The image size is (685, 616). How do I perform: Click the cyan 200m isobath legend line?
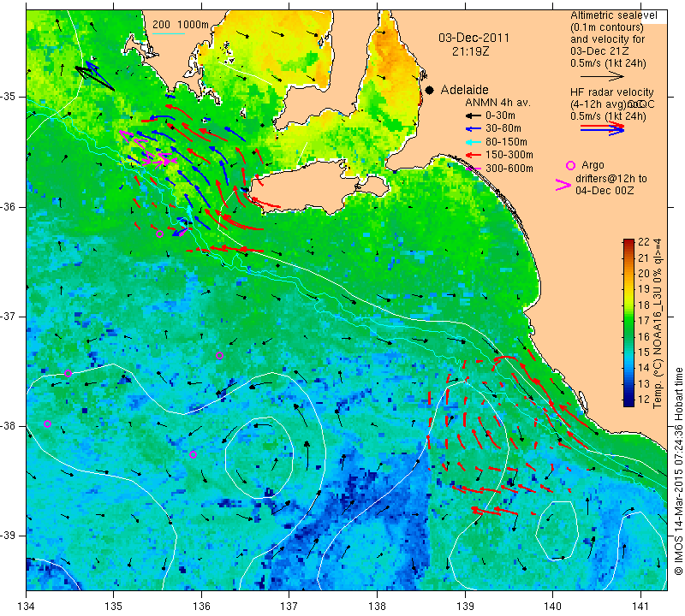tap(169, 33)
